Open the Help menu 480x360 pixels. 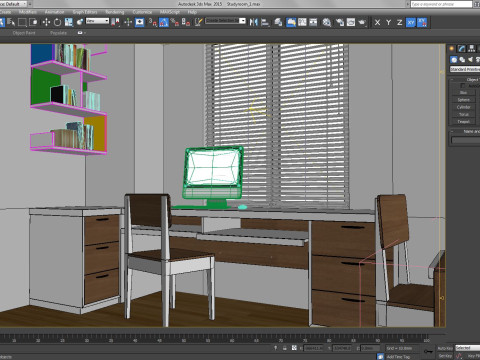(192, 12)
